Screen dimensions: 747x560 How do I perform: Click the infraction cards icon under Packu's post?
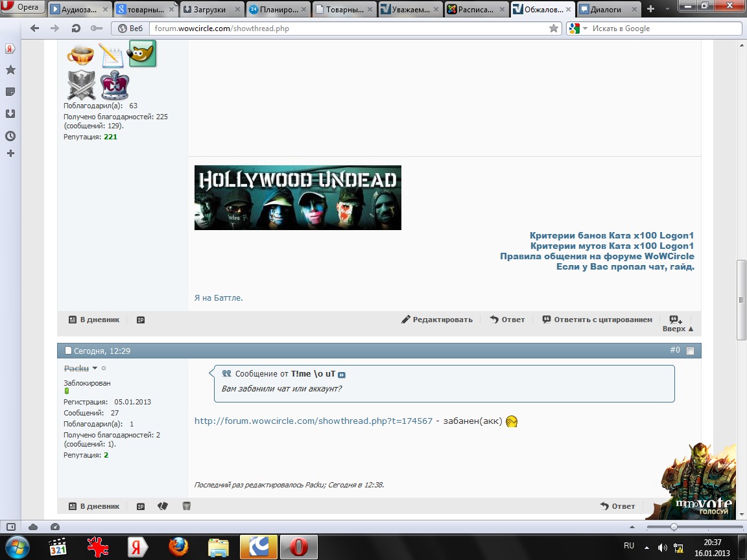point(163,506)
